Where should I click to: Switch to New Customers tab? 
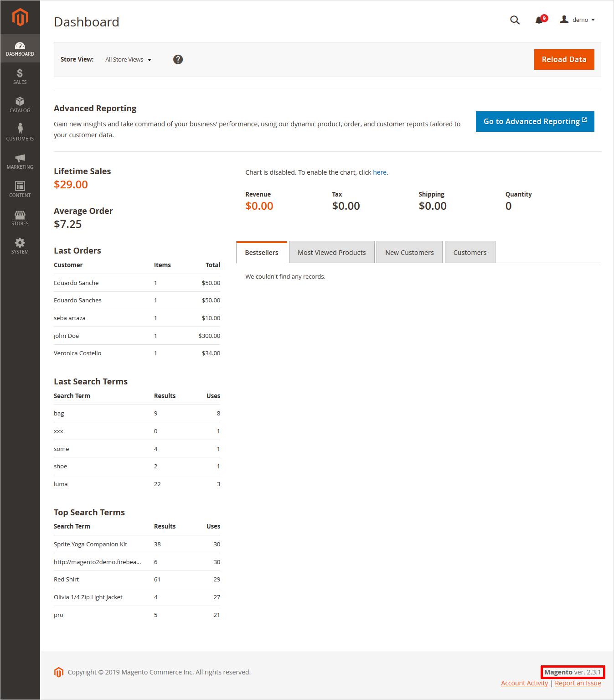409,252
